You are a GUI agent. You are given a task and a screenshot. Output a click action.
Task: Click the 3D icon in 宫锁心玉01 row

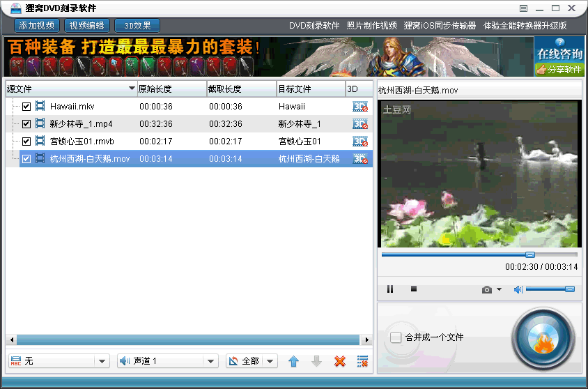pyautogui.click(x=360, y=142)
